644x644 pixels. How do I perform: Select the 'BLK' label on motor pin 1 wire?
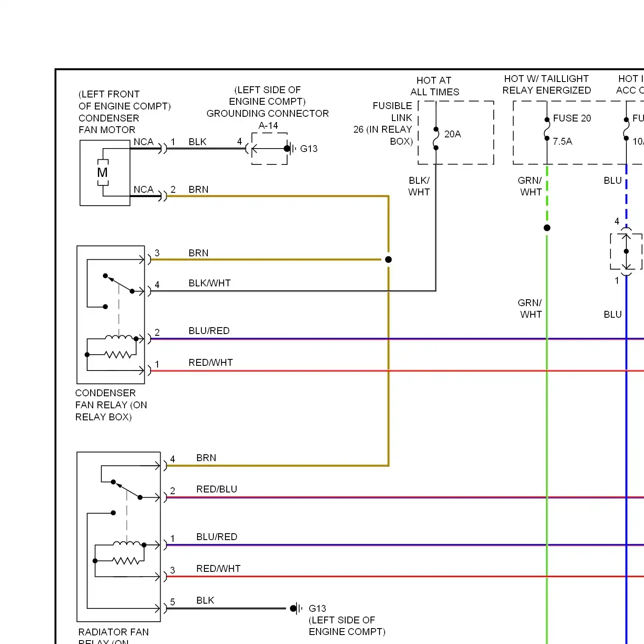[x=197, y=142]
